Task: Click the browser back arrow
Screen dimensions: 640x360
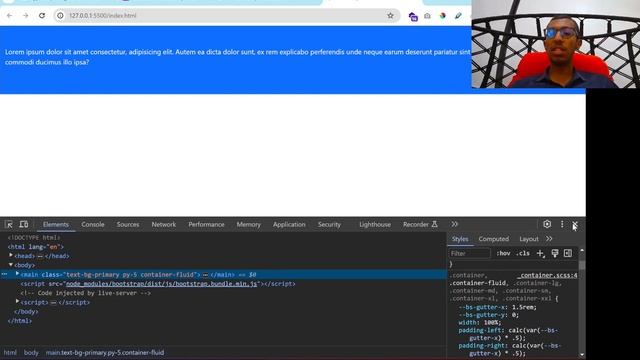Action: point(9,16)
